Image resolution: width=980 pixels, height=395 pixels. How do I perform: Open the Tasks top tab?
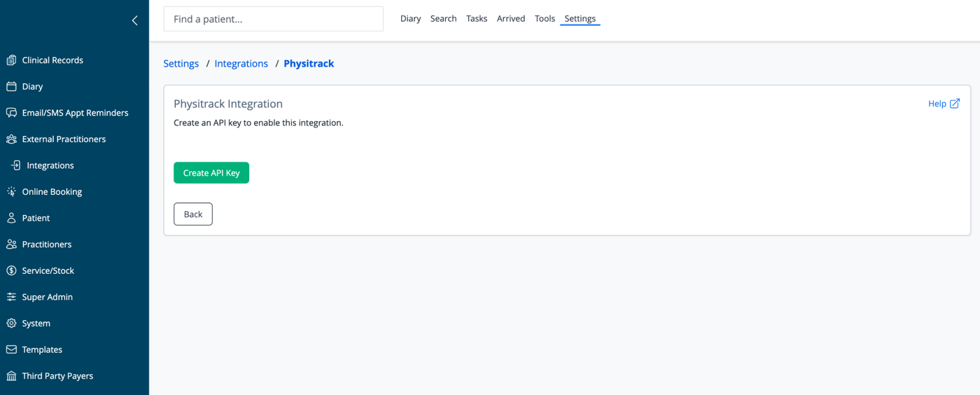pyautogui.click(x=477, y=19)
